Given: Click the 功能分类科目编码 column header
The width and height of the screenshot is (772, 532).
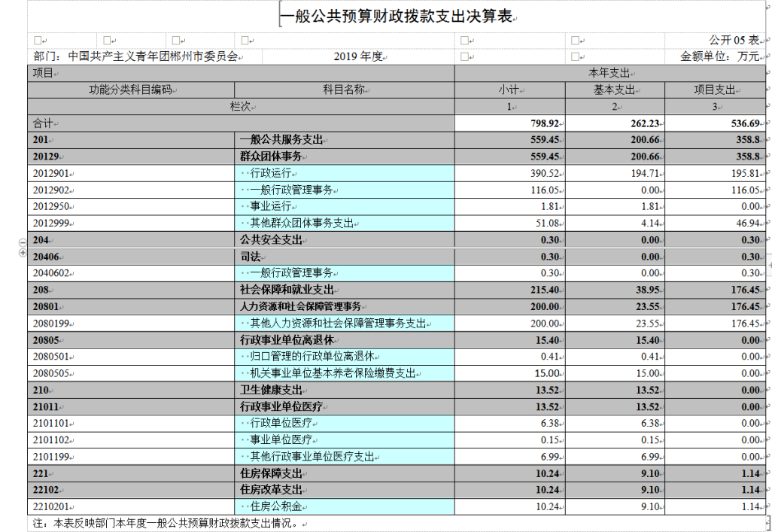Looking at the screenshot, I should 131,90.
